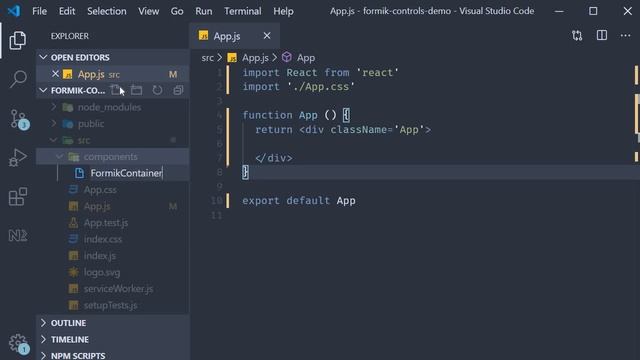
Task: Click the FormikContainer file name input
Action: pos(138,173)
